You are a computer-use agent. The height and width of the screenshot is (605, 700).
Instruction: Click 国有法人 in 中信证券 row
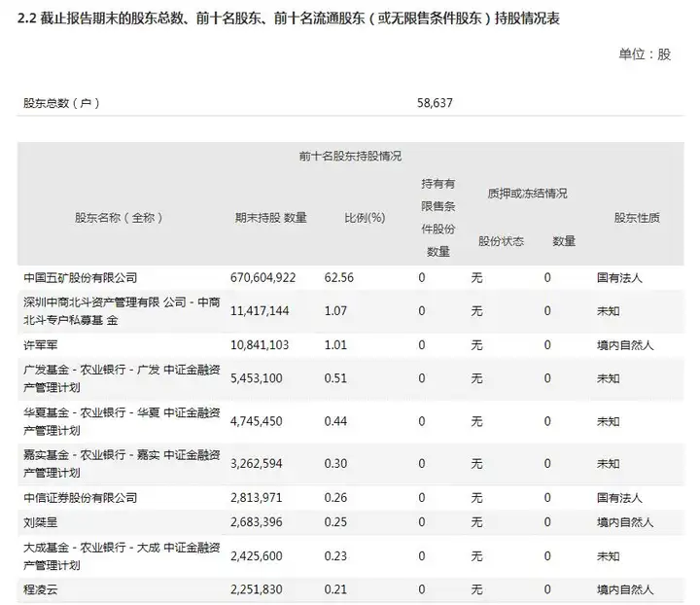pos(619,497)
